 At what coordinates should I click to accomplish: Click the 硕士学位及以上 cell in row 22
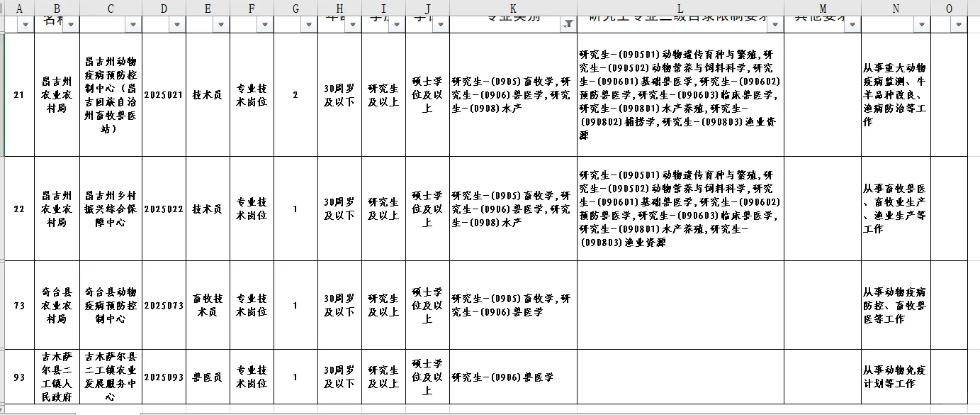point(427,208)
